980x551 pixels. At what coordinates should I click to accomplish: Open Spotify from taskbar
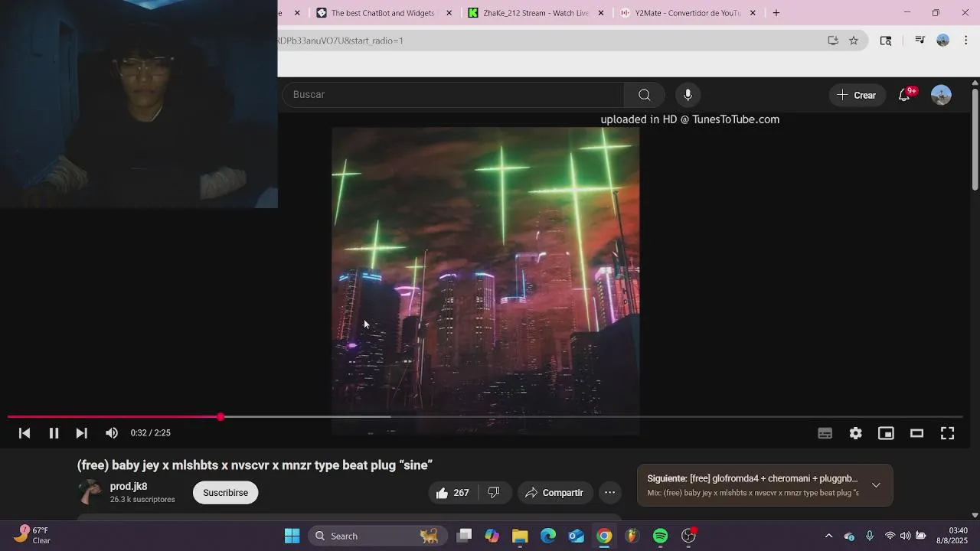tap(661, 536)
